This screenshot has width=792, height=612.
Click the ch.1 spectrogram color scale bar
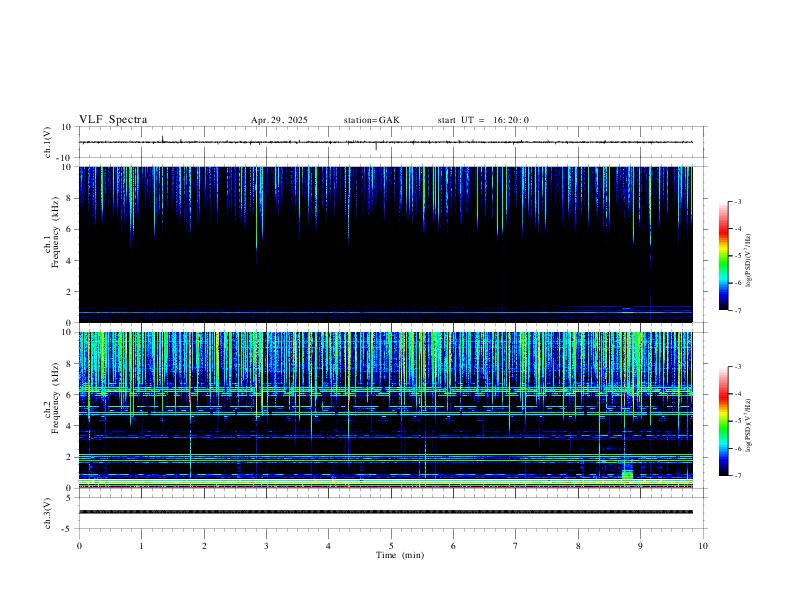point(723,256)
